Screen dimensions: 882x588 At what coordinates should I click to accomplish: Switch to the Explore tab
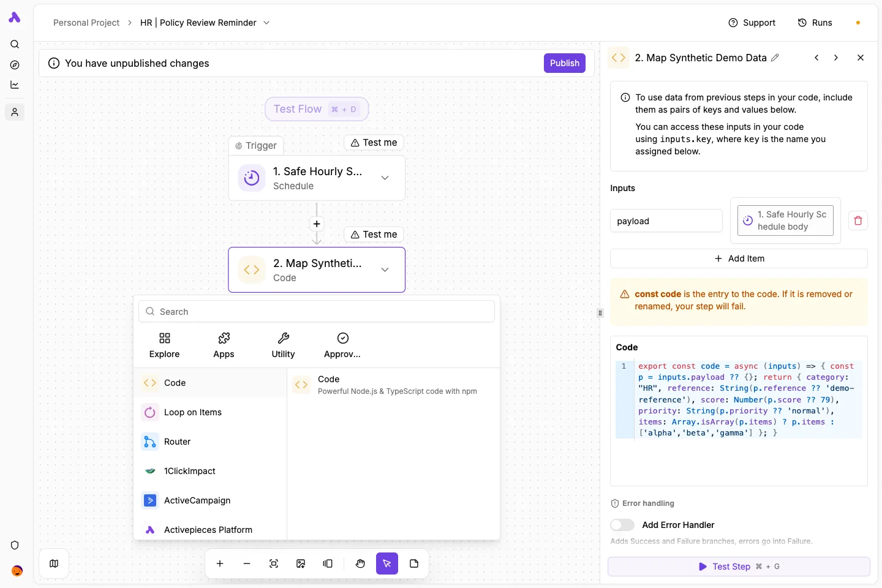165,345
